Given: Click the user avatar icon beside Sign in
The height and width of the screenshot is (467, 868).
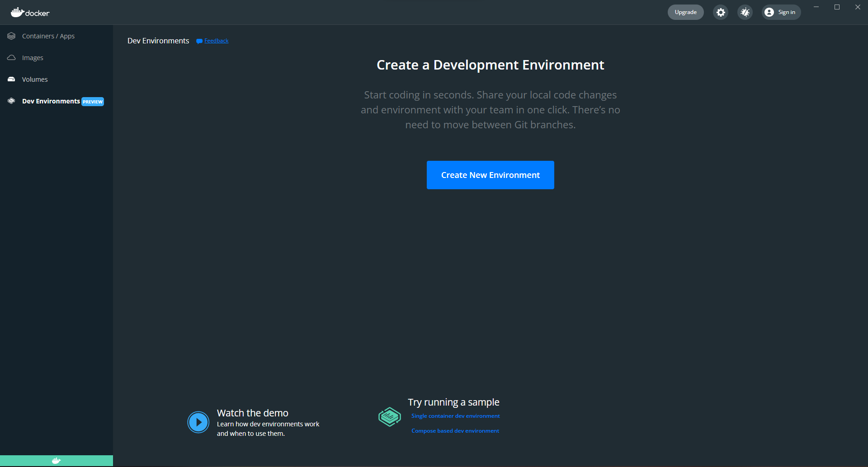Looking at the screenshot, I should 769,12.
